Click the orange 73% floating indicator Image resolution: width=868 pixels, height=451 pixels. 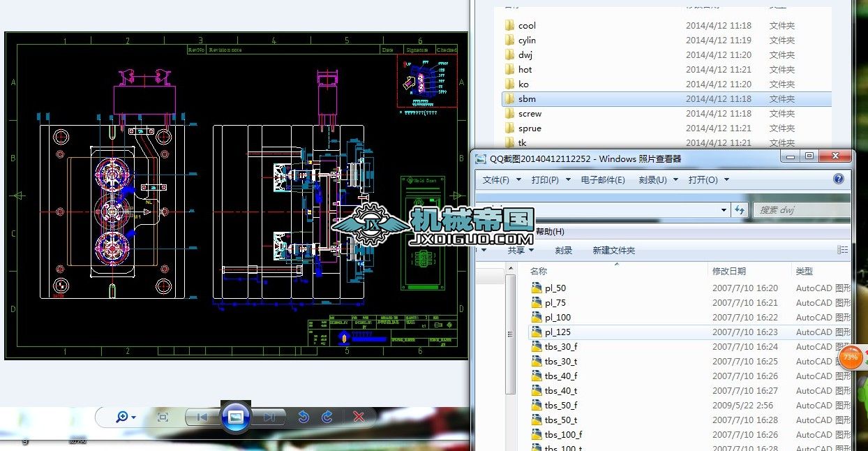[851, 357]
